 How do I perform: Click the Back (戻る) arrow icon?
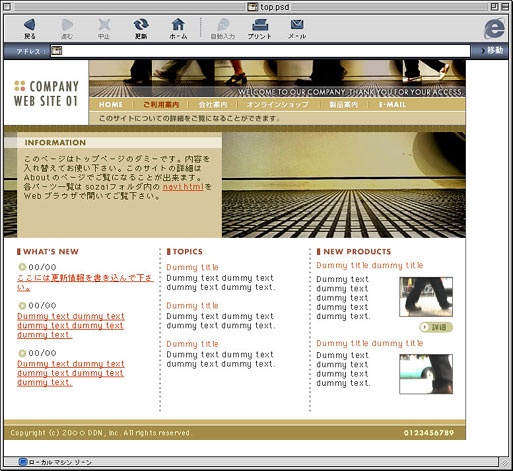[30, 25]
